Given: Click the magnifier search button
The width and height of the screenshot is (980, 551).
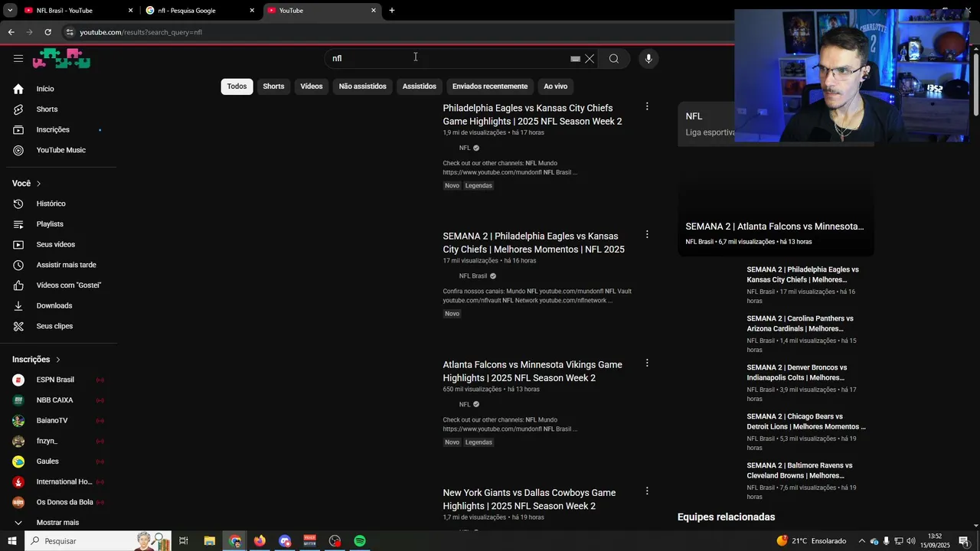Looking at the screenshot, I should (x=614, y=58).
